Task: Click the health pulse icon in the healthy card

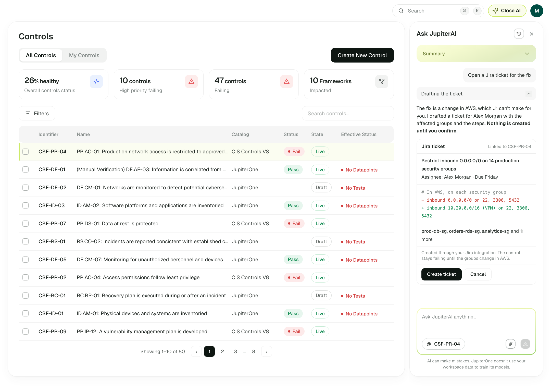Action: point(96,81)
